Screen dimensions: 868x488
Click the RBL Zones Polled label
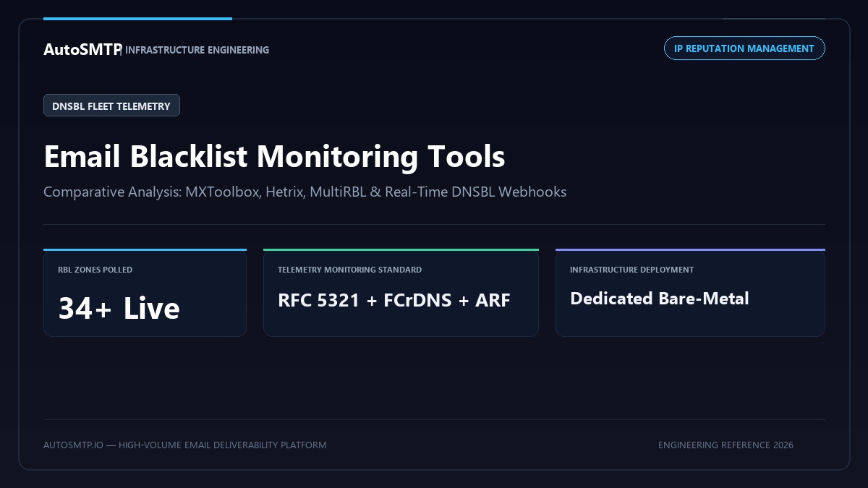pyautogui.click(x=95, y=270)
